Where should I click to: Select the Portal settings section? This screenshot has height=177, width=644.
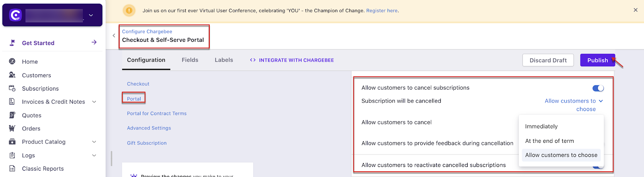pyautogui.click(x=134, y=99)
